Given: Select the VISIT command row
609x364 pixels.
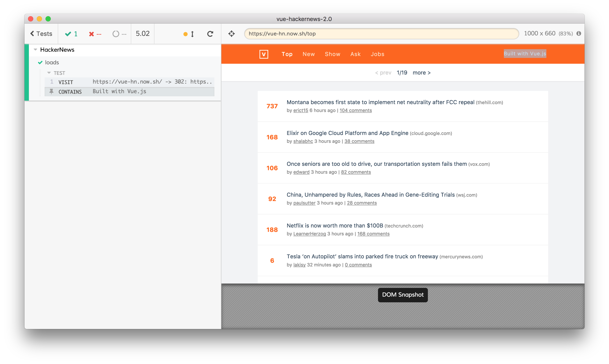Looking at the screenshot, I should pos(129,82).
